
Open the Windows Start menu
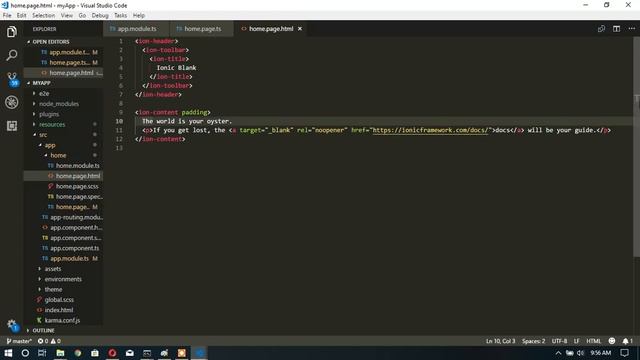(8, 353)
